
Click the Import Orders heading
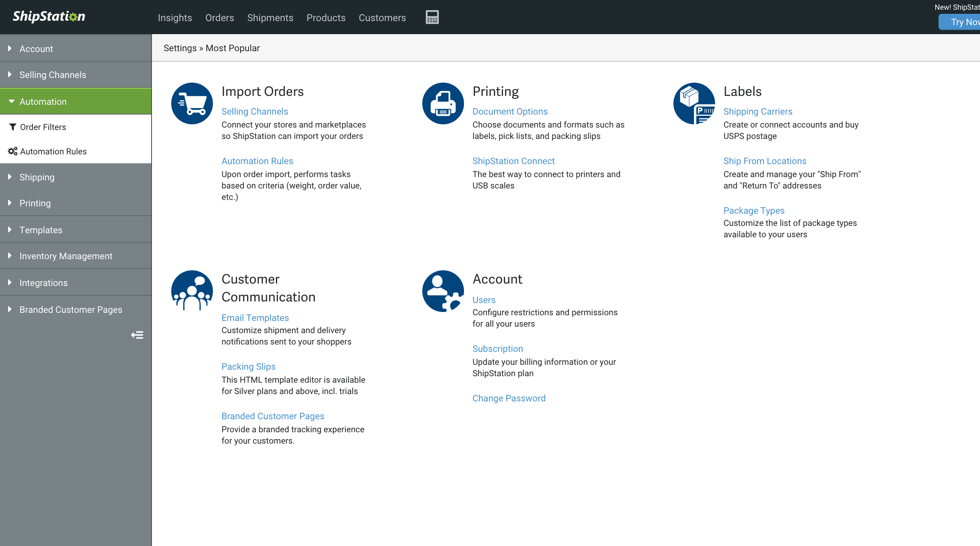[x=262, y=91]
